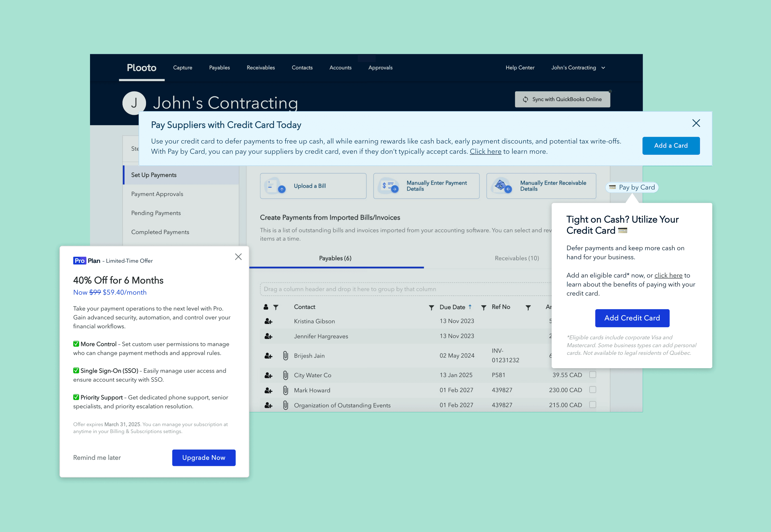Close the Pro Plan offer popup
Screen dimensions: 771x532
tap(238, 257)
